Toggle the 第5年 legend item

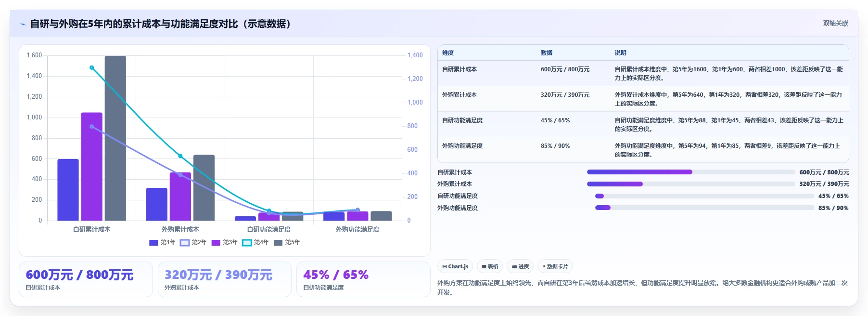[x=287, y=242]
